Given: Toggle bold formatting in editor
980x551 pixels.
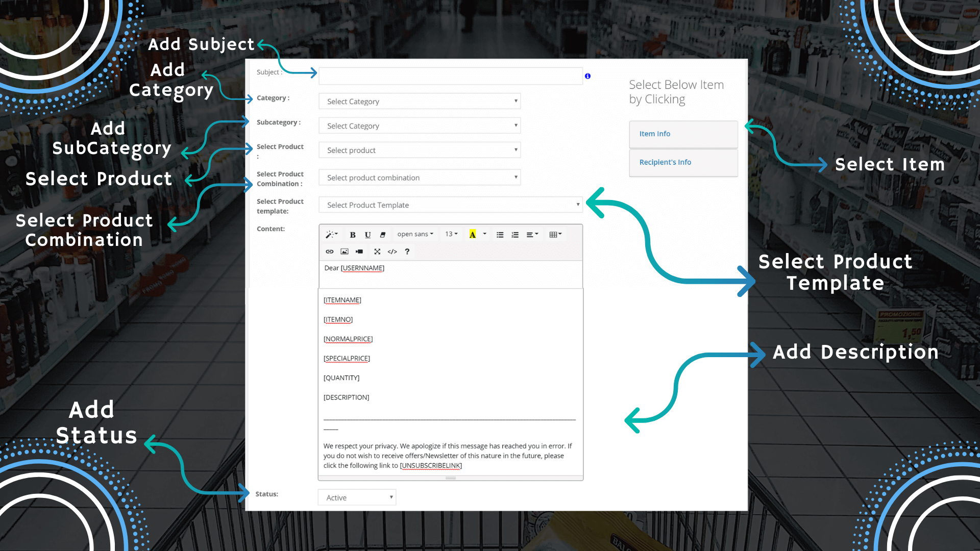Looking at the screenshot, I should coord(353,235).
